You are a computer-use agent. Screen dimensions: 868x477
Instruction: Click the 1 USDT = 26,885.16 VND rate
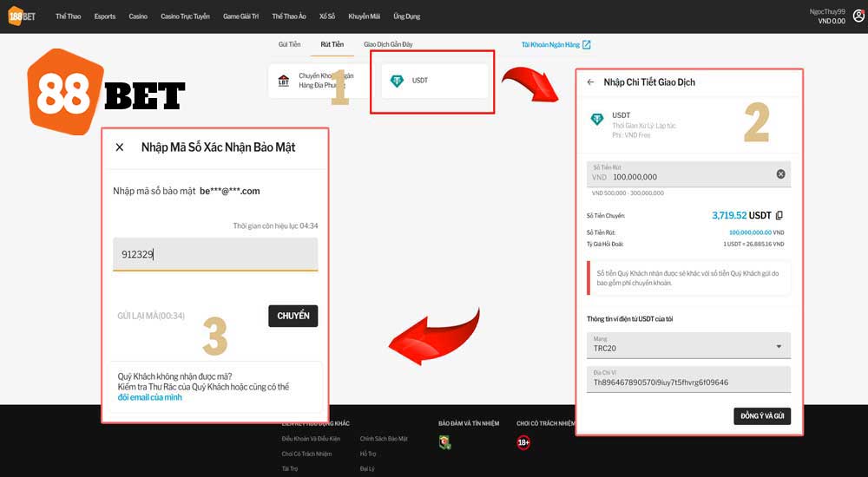[753, 244]
